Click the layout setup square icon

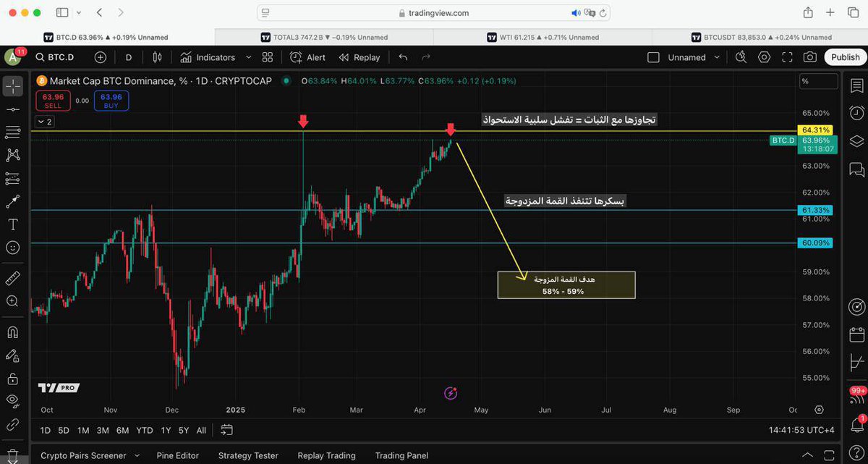click(653, 57)
